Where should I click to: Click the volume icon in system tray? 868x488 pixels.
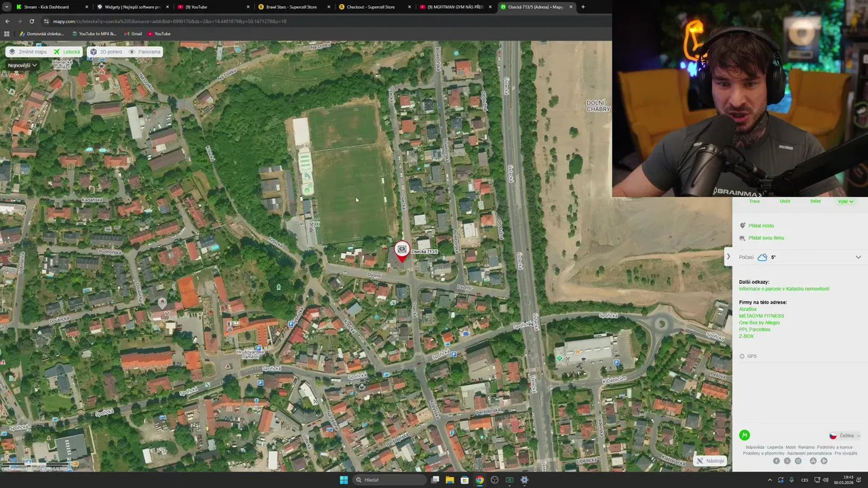(x=825, y=480)
